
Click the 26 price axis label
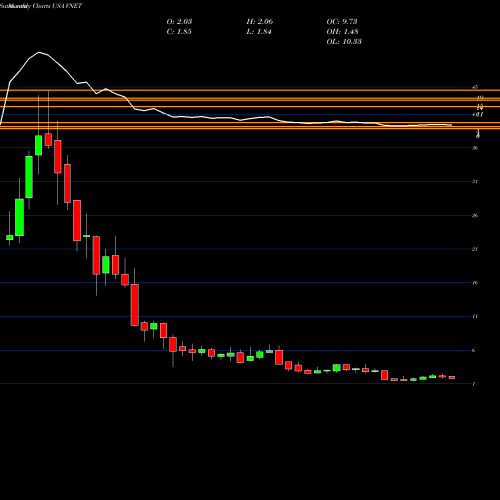[475, 216]
